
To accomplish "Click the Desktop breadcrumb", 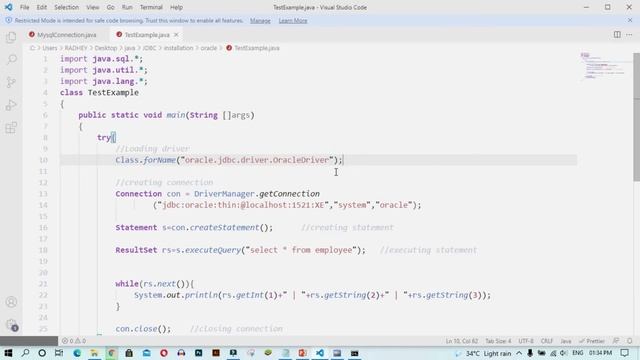I will pyautogui.click(x=106, y=48).
